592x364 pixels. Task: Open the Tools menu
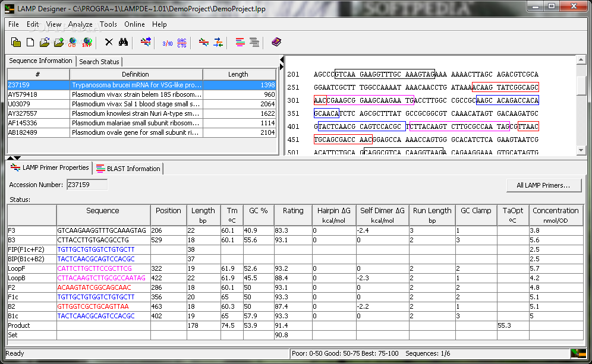(x=108, y=24)
